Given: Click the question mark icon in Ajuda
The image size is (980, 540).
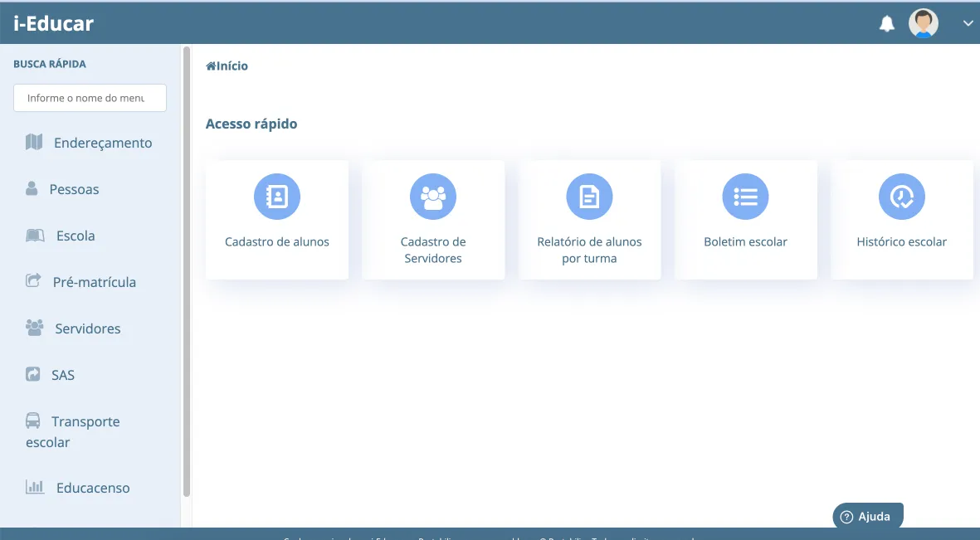Looking at the screenshot, I should [x=847, y=517].
